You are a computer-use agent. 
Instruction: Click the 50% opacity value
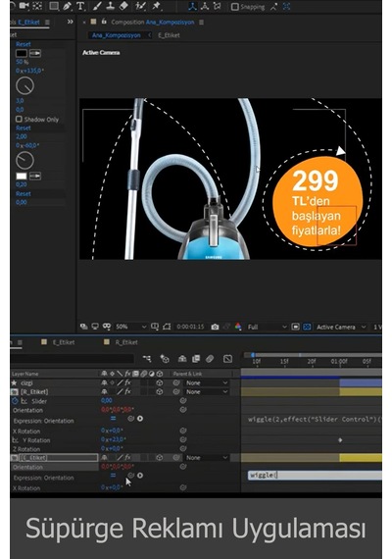[23, 62]
